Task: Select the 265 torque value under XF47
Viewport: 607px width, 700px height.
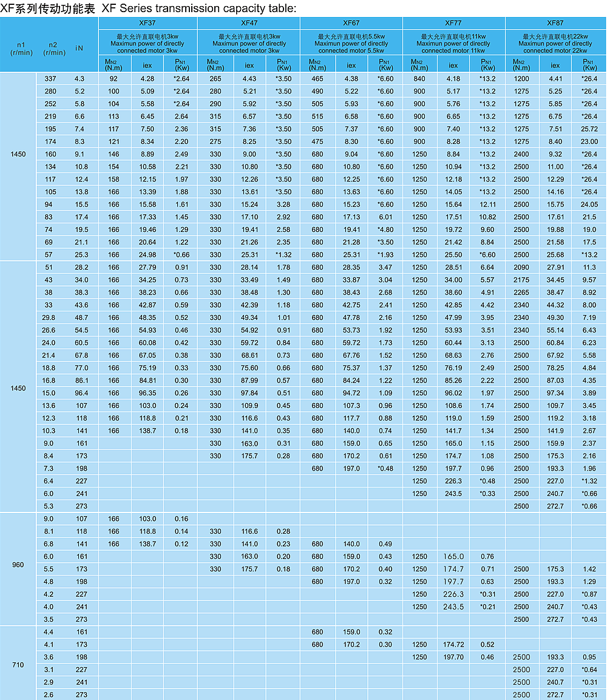Action: tap(215, 78)
